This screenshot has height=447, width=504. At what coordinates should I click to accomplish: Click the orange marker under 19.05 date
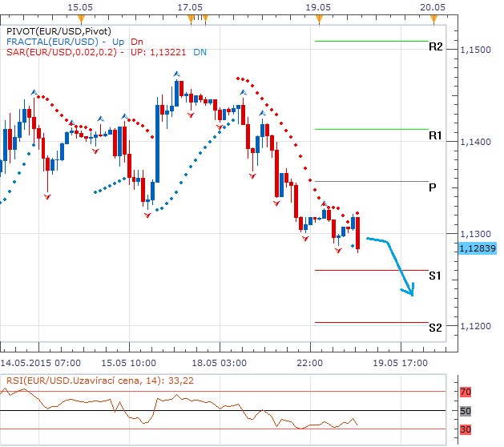[319, 17]
